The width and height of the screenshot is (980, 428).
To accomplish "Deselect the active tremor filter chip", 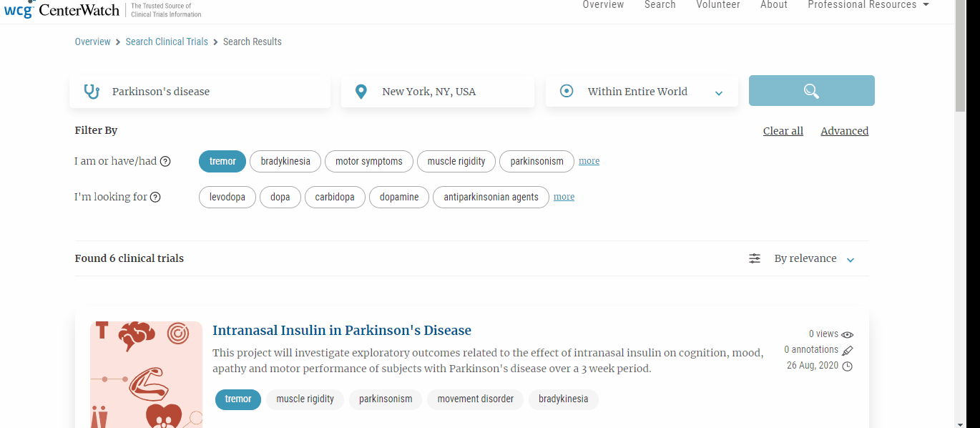I will 222,161.
